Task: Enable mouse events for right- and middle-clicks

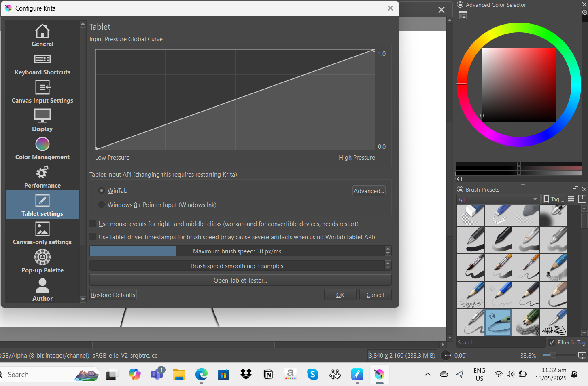Action: 93,224
